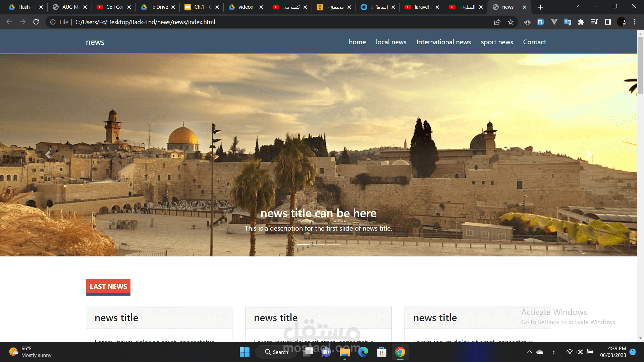Select the International news menu item
Screen dimensions: 644x362
444,42
